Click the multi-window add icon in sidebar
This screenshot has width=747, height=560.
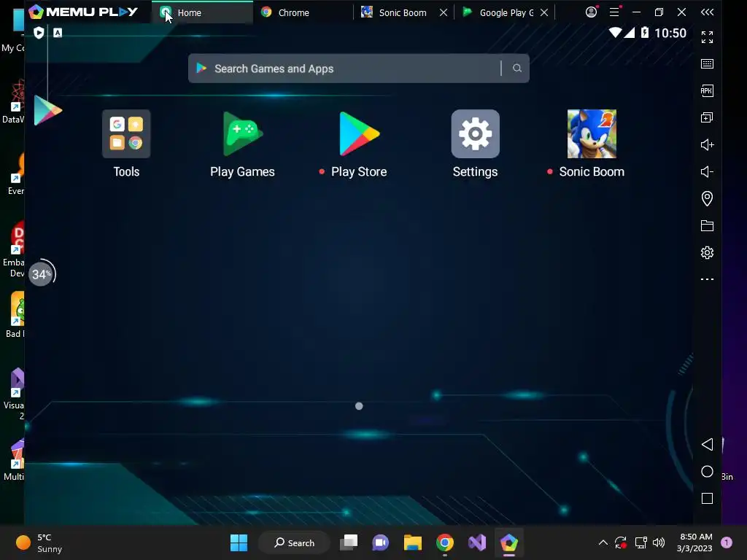coord(707,117)
